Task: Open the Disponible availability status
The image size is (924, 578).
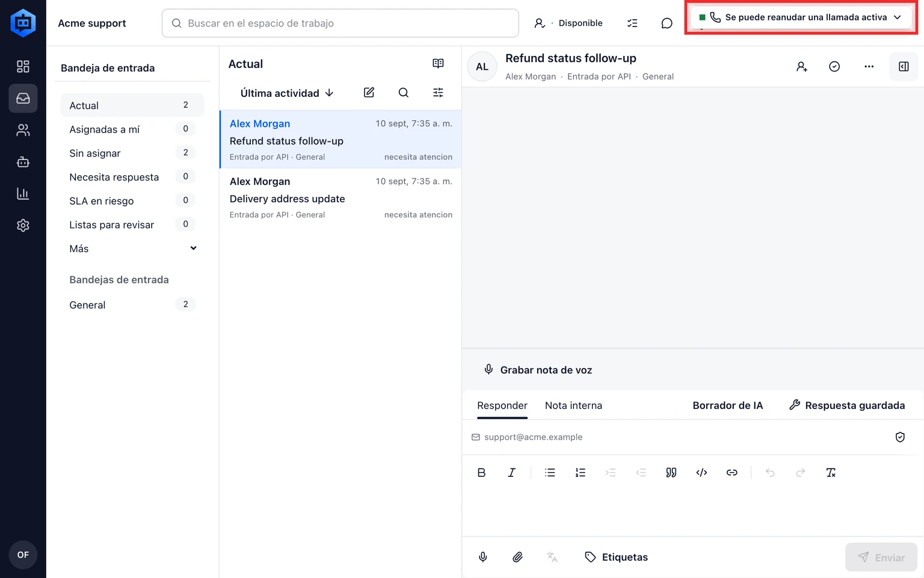Action: (568, 23)
